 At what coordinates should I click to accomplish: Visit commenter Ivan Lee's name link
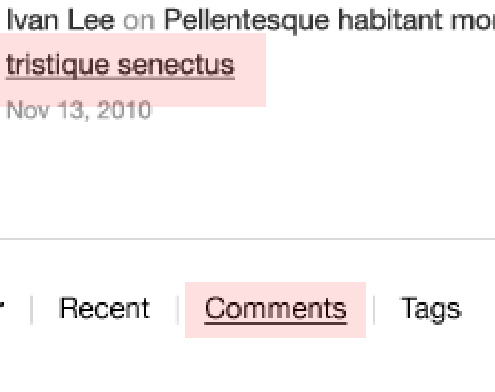click(x=61, y=21)
